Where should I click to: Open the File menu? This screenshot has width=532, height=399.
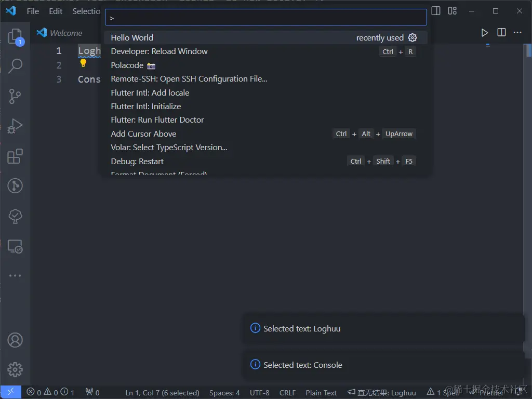(33, 11)
